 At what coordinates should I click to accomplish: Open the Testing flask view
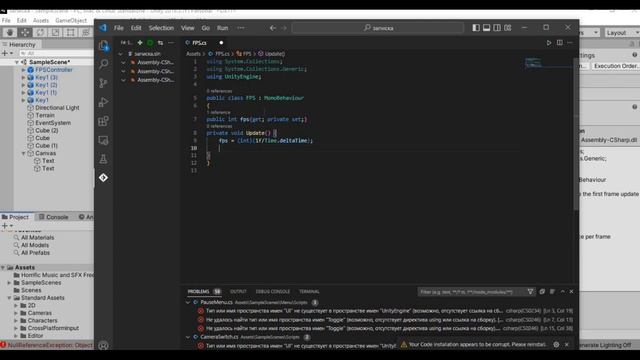tap(104, 159)
